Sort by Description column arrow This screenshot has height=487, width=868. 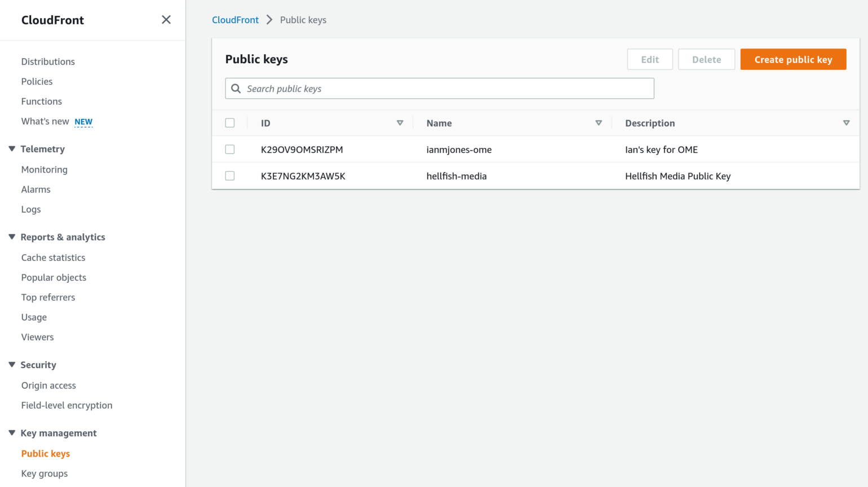click(846, 123)
